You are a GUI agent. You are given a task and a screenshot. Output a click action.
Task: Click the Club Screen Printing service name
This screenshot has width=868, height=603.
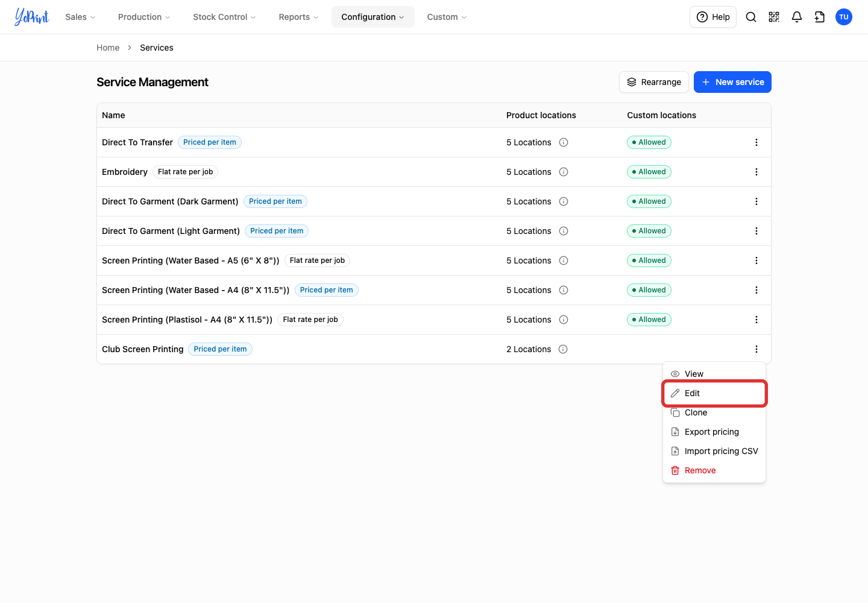(x=143, y=349)
